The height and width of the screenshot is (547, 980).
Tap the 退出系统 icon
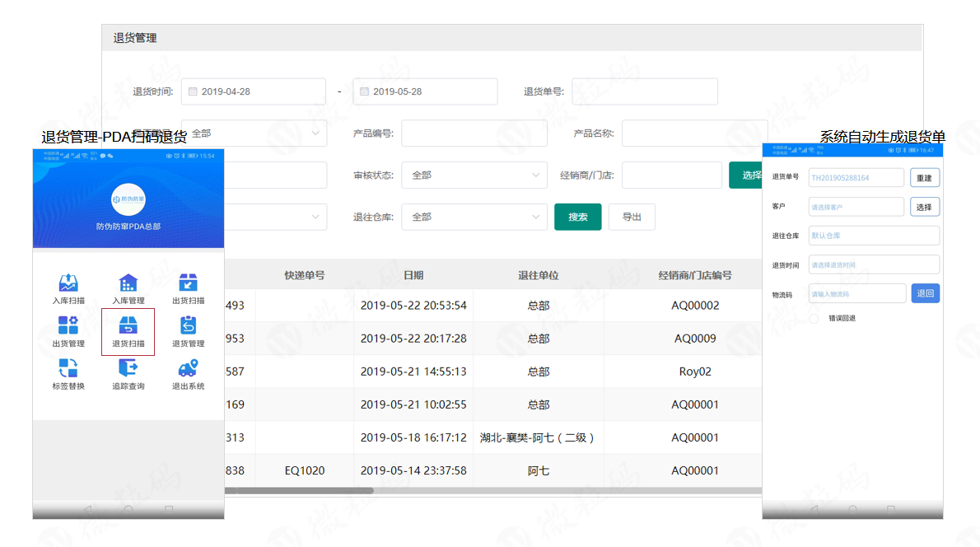[x=189, y=369]
